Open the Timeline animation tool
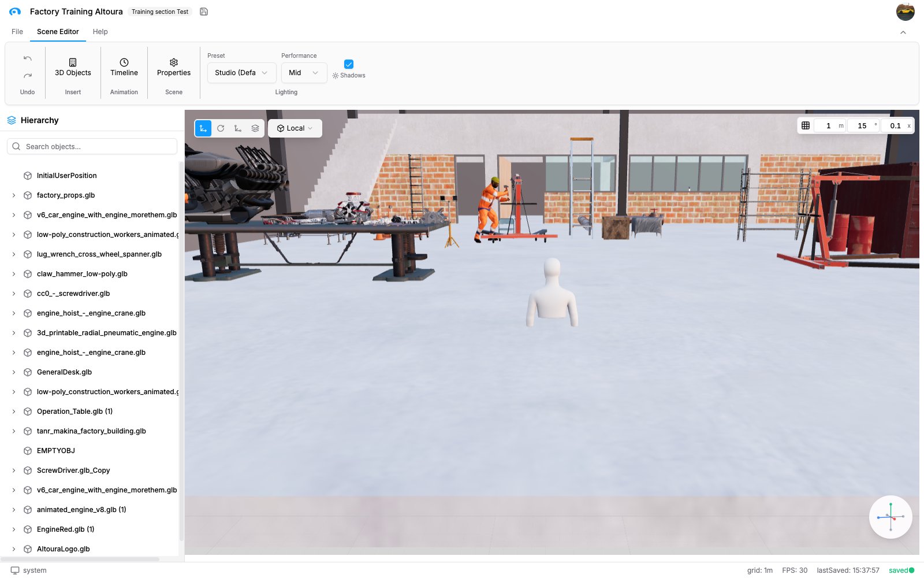Viewport: 924px width, 578px height. click(124, 67)
